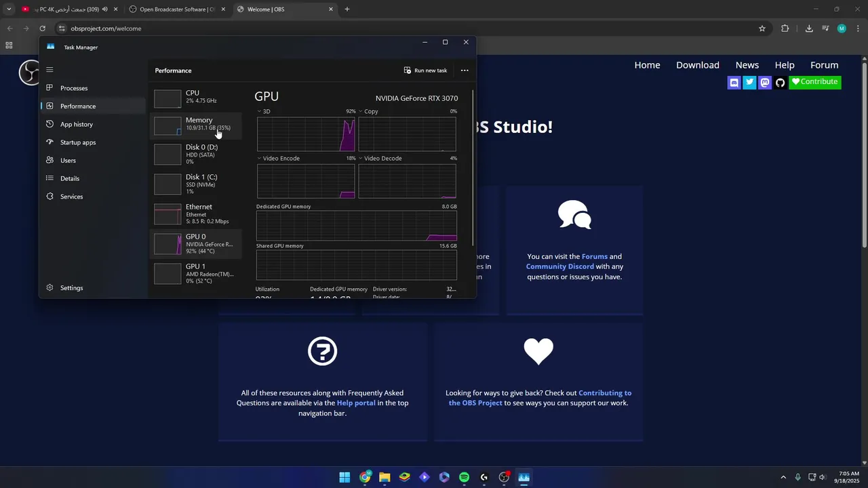Click the Twitter icon on OBS site
Screen dimensions: 868x488
tap(749, 82)
